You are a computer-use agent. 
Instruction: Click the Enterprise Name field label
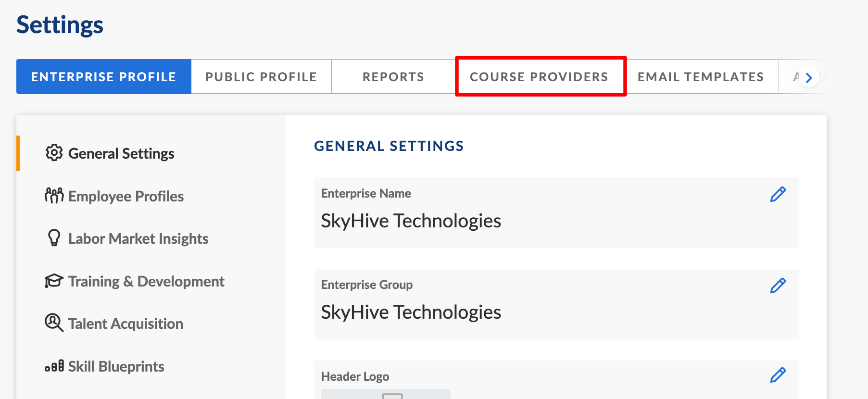[366, 193]
